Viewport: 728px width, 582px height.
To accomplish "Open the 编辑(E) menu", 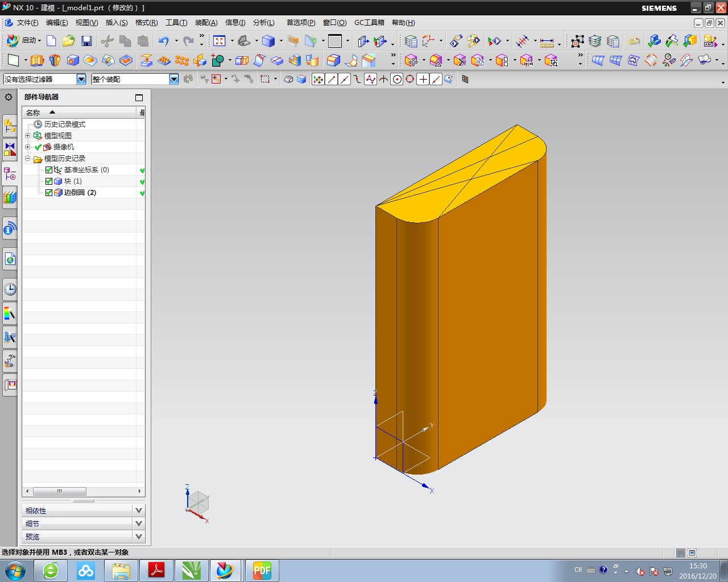I will 57,23.
